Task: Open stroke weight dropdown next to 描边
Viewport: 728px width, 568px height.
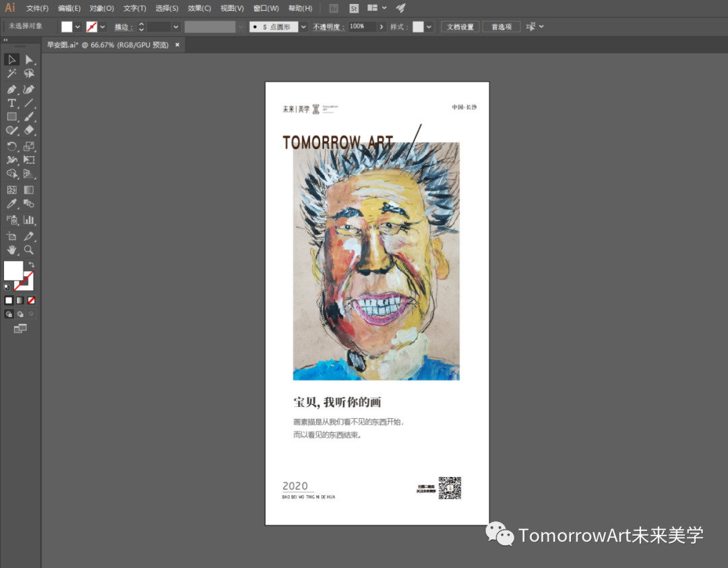Action: click(x=176, y=27)
